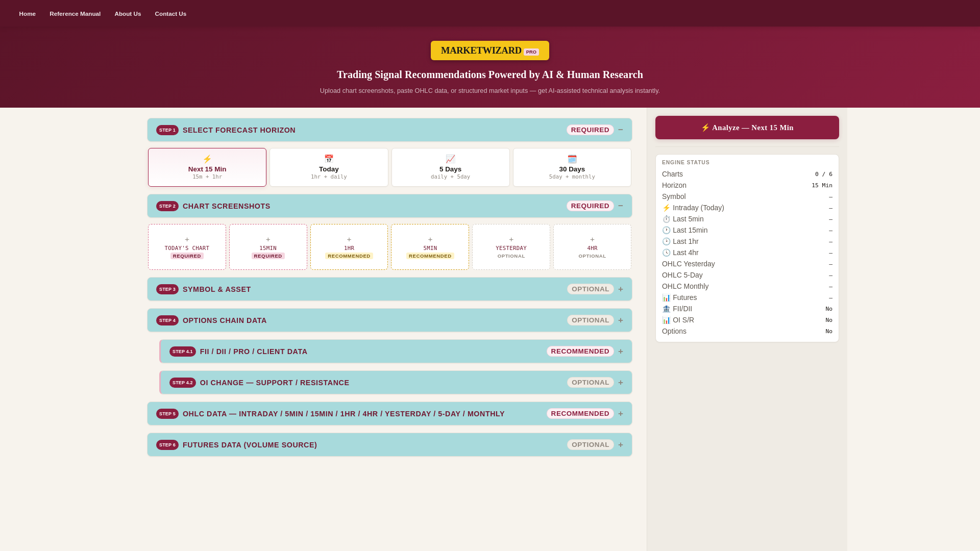Expand the OHLC Data section
This screenshot has height=551, width=980.
[x=621, y=414]
